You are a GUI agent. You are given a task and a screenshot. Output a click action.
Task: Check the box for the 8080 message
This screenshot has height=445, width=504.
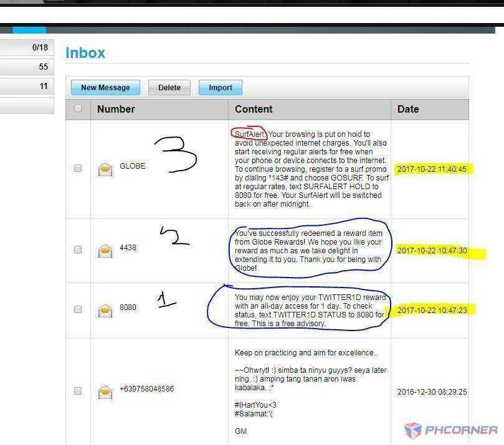[x=78, y=309]
